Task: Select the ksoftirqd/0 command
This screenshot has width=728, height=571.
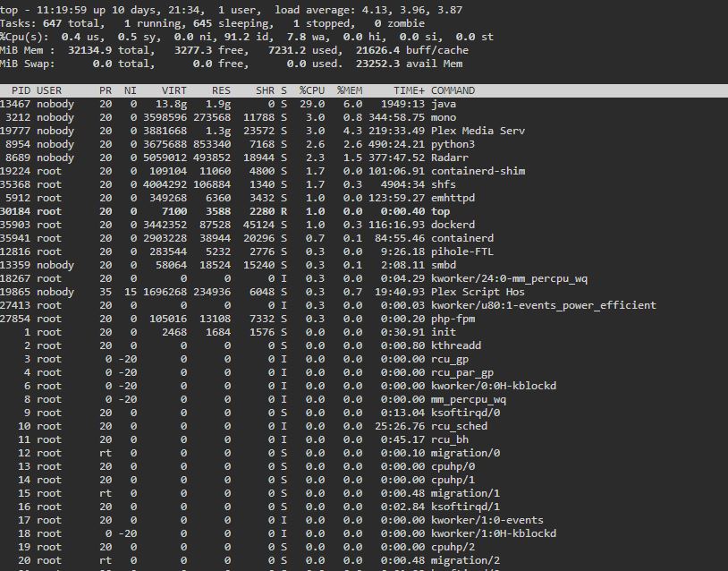Action: [x=465, y=413]
